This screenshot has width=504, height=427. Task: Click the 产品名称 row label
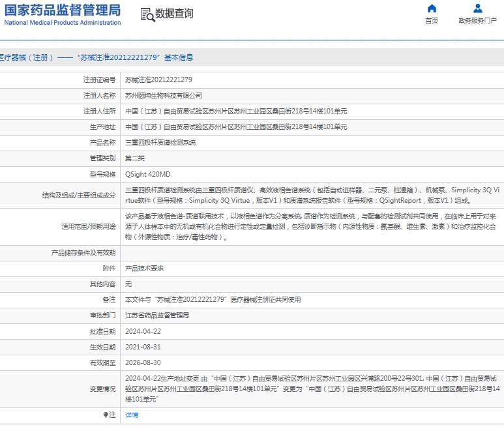tap(102, 142)
